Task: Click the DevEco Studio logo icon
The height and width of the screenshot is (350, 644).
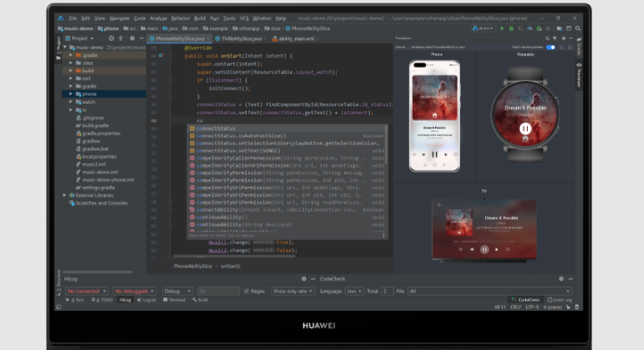Action: pos(61,18)
